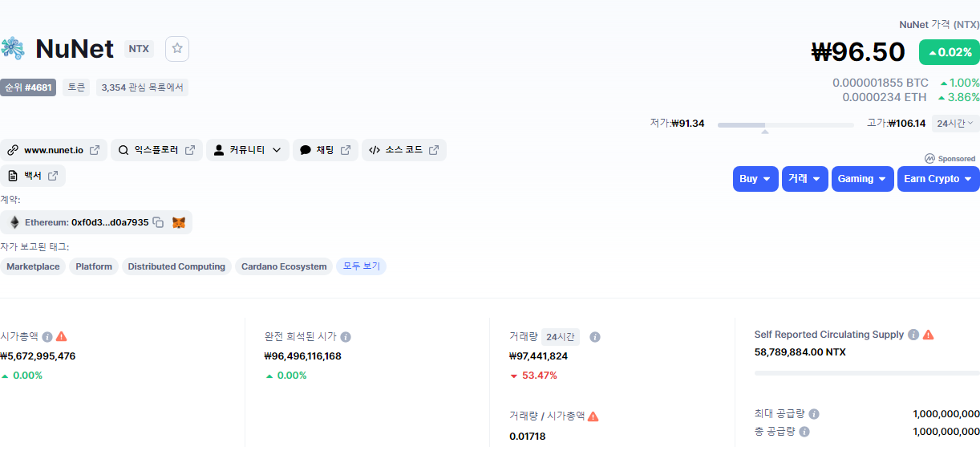980x463 pixels.
Task: Select the Platform tag
Action: click(x=94, y=266)
